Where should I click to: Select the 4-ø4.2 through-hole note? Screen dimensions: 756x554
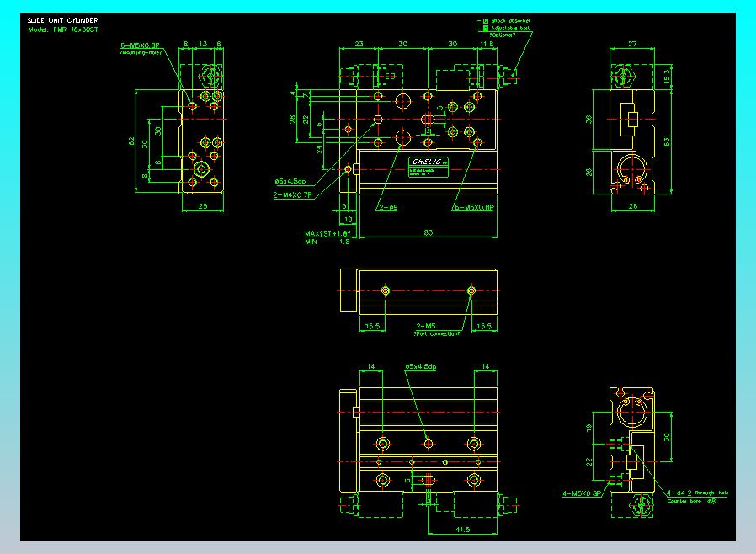tap(697, 493)
